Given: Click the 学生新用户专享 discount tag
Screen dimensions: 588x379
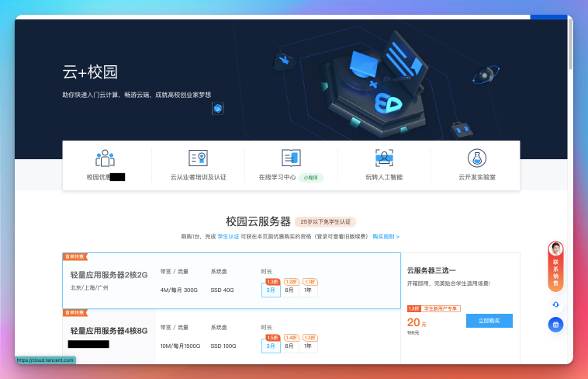Looking at the screenshot, I should point(441,308).
